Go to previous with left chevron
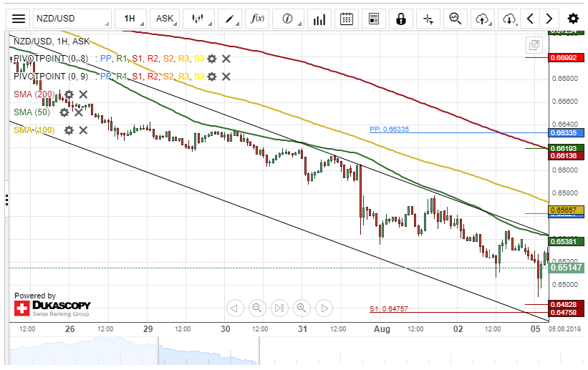This screenshot has height=370, width=588. pos(530,19)
